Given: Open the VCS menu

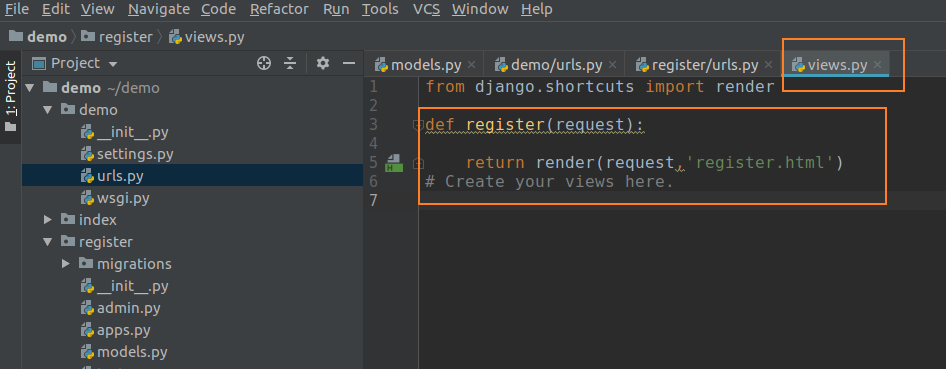Looking at the screenshot, I should pos(426,9).
